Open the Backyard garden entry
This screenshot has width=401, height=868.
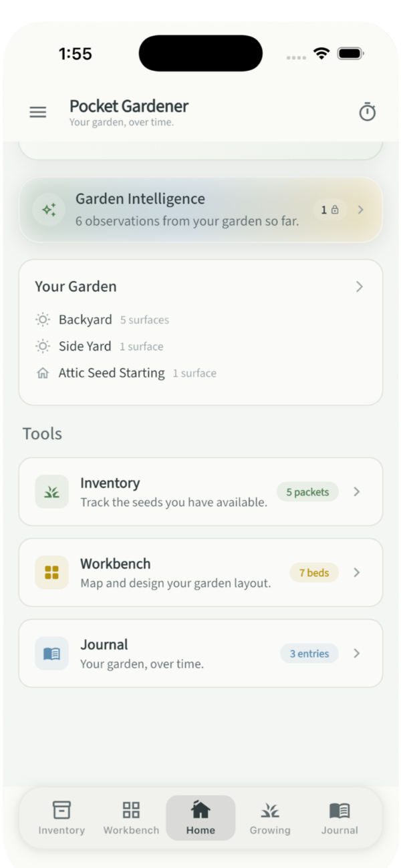[x=85, y=320]
